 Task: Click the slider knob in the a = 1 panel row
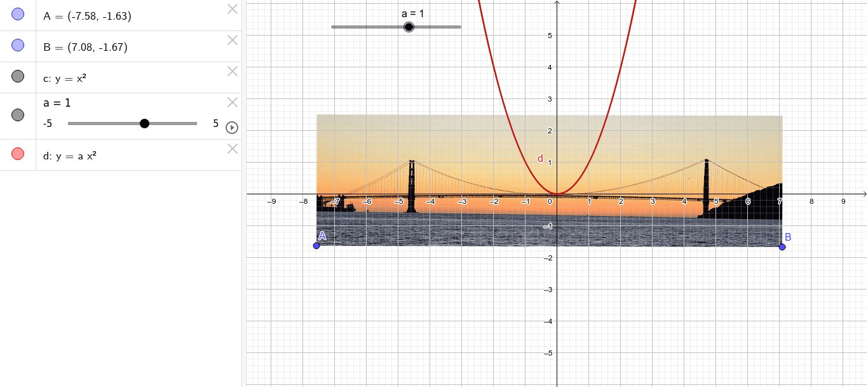(x=145, y=123)
